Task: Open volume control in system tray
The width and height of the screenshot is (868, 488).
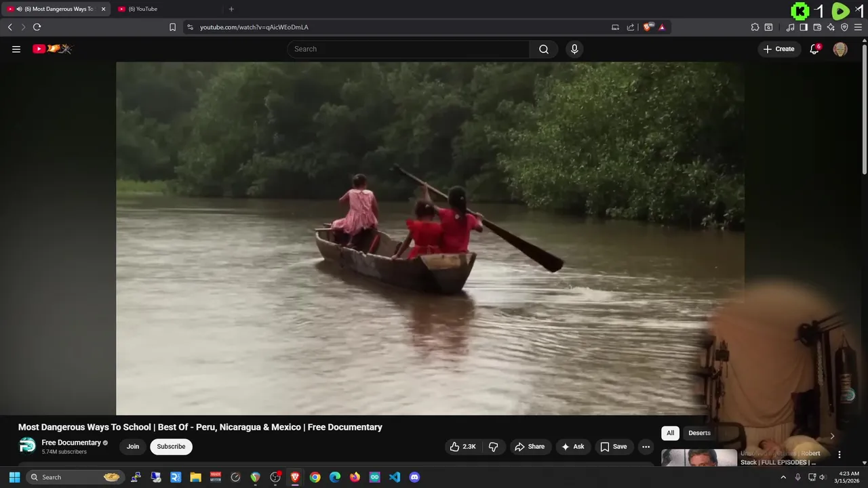Action: 823,477
